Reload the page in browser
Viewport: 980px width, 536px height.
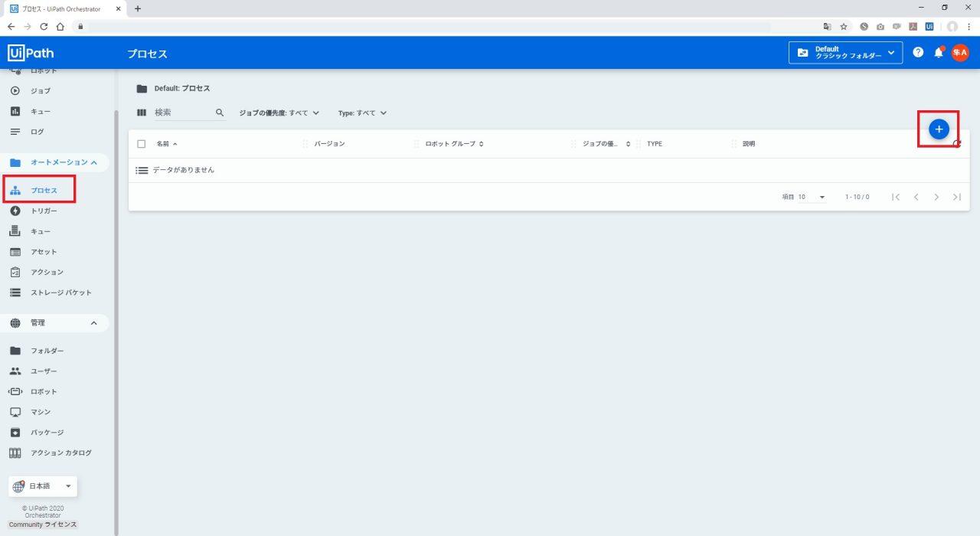click(x=44, y=26)
